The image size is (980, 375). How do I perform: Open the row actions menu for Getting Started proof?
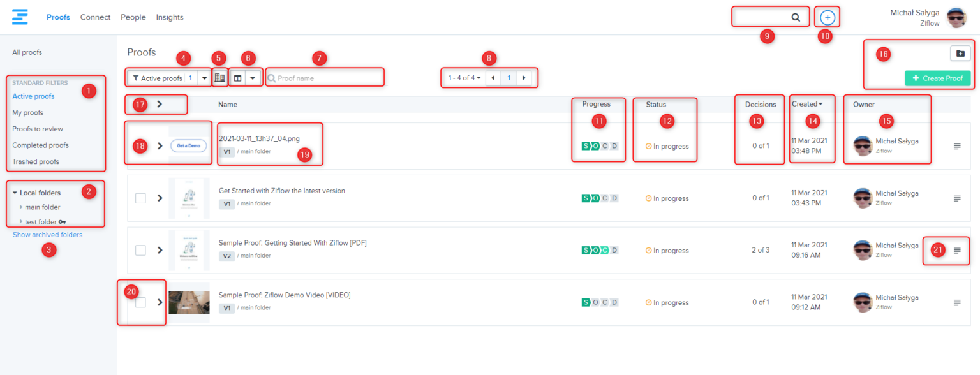956,250
